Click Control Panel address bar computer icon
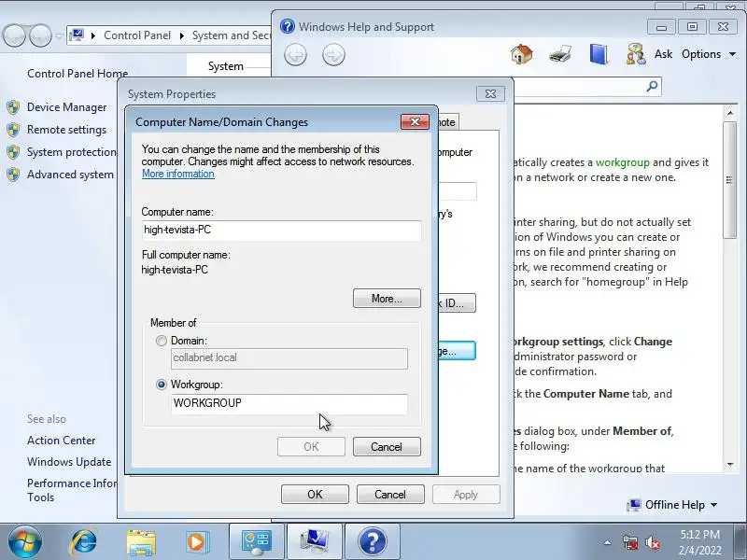 coord(77,35)
